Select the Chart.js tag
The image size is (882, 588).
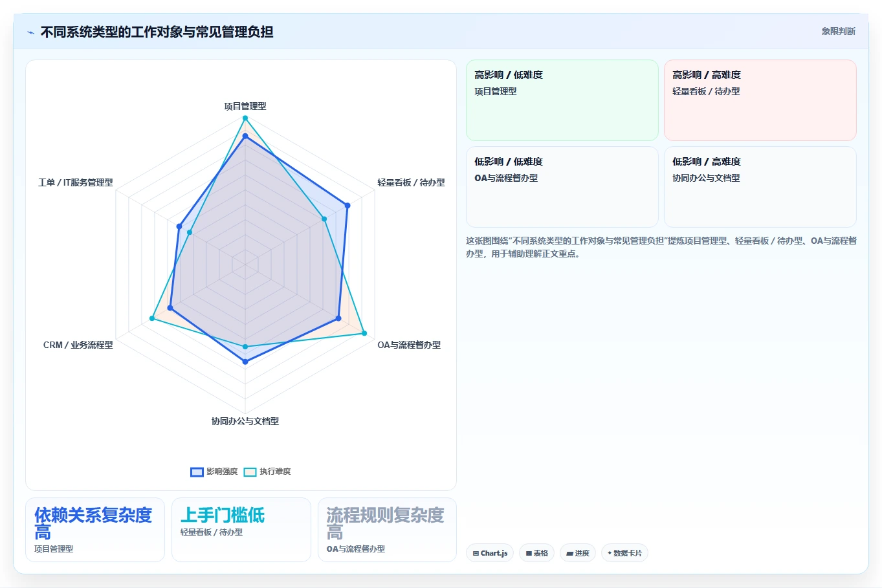coord(490,553)
